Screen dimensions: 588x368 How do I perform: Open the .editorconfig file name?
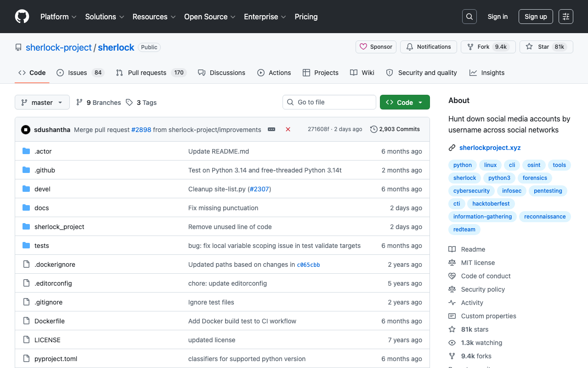point(53,283)
